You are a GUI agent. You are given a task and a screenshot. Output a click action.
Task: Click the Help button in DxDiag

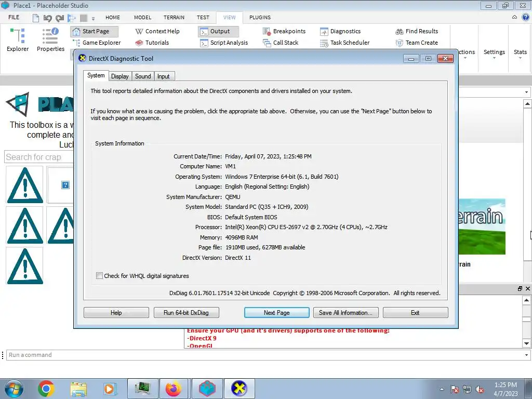coord(116,312)
